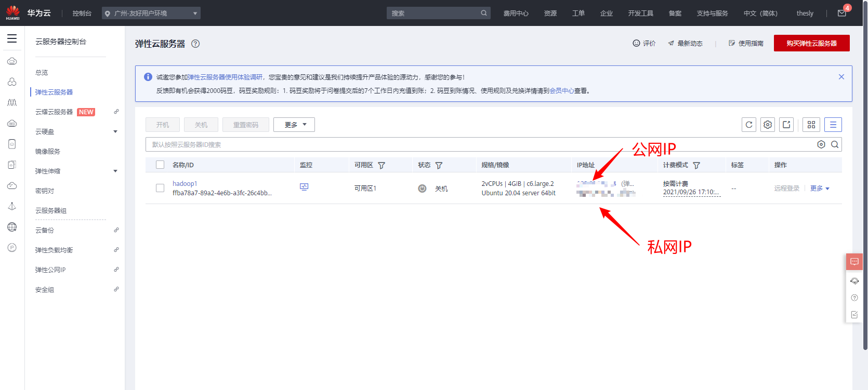Refresh the server list

(x=749, y=125)
